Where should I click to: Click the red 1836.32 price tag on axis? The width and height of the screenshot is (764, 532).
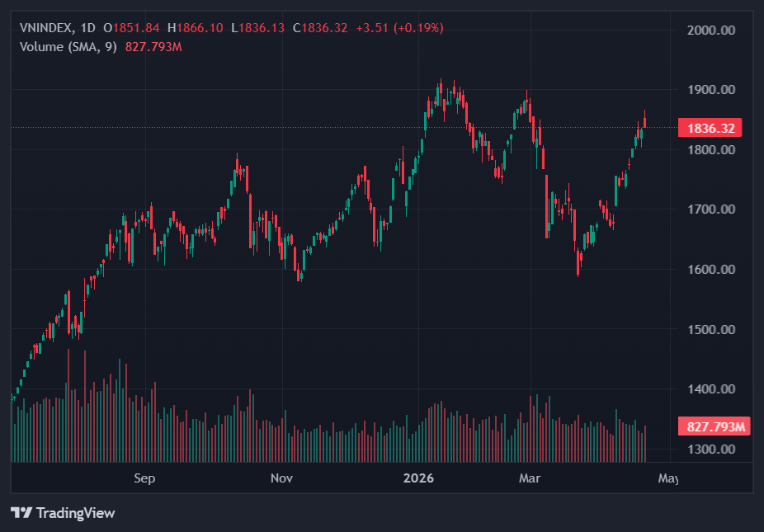click(x=710, y=128)
